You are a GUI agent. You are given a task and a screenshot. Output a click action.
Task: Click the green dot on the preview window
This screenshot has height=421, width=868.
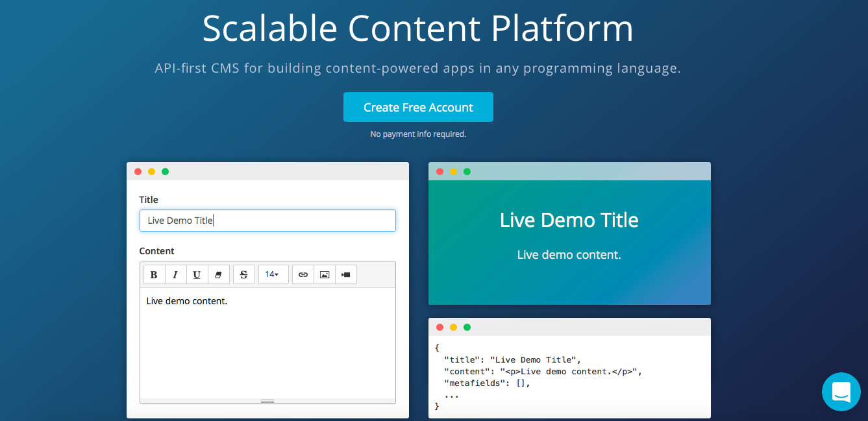[467, 171]
